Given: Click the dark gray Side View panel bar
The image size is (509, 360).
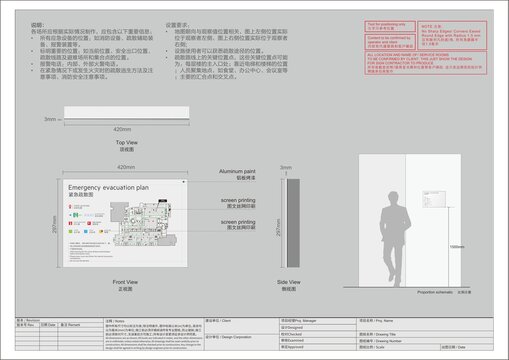Looking at the screenshot, I should click(293, 223).
